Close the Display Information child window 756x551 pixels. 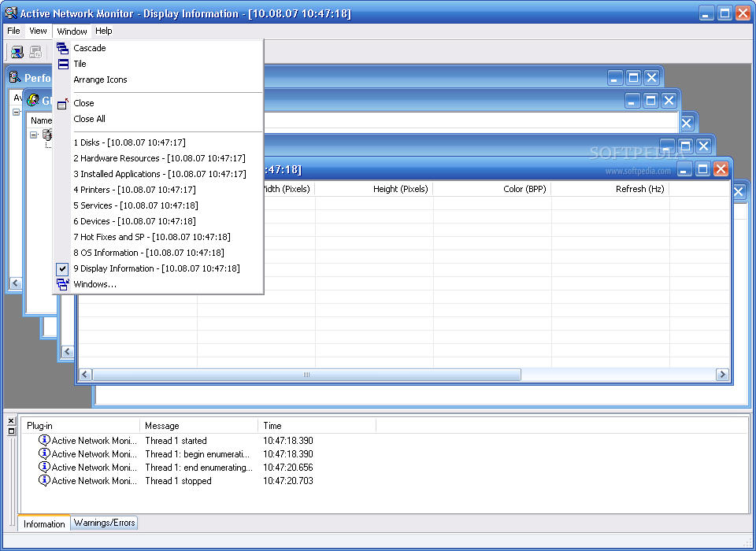click(x=721, y=168)
